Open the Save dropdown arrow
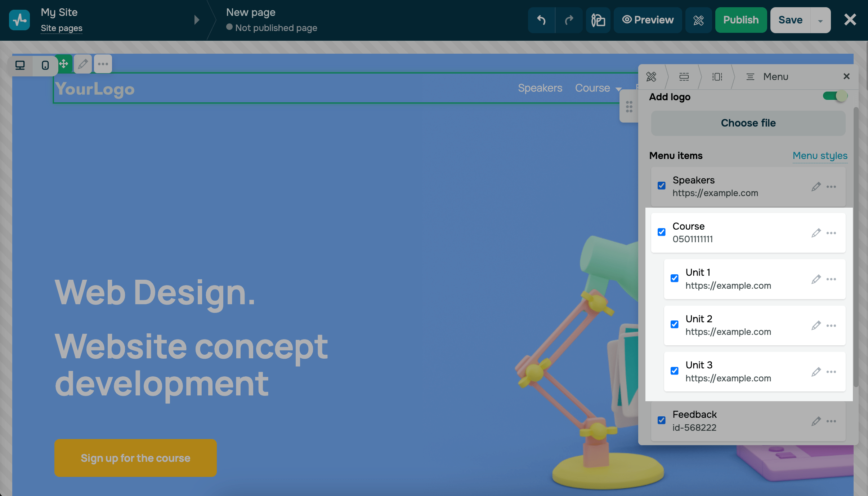The image size is (868, 496). tap(820, 20)
